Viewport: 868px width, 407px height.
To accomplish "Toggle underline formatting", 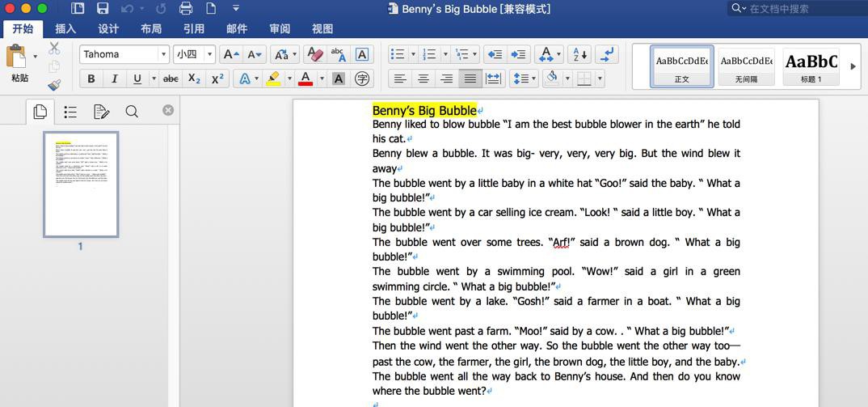I will point(137,78).
